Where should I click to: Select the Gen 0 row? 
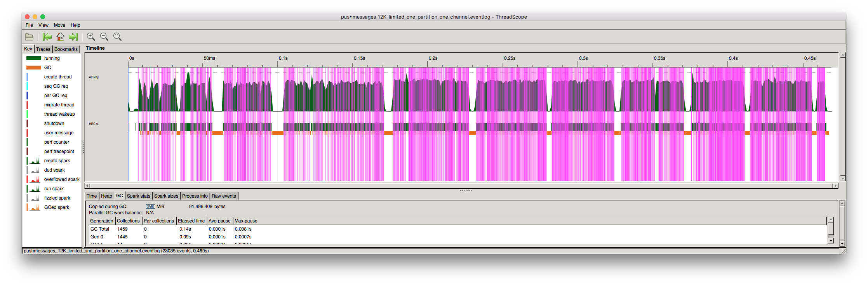(457, 237)
